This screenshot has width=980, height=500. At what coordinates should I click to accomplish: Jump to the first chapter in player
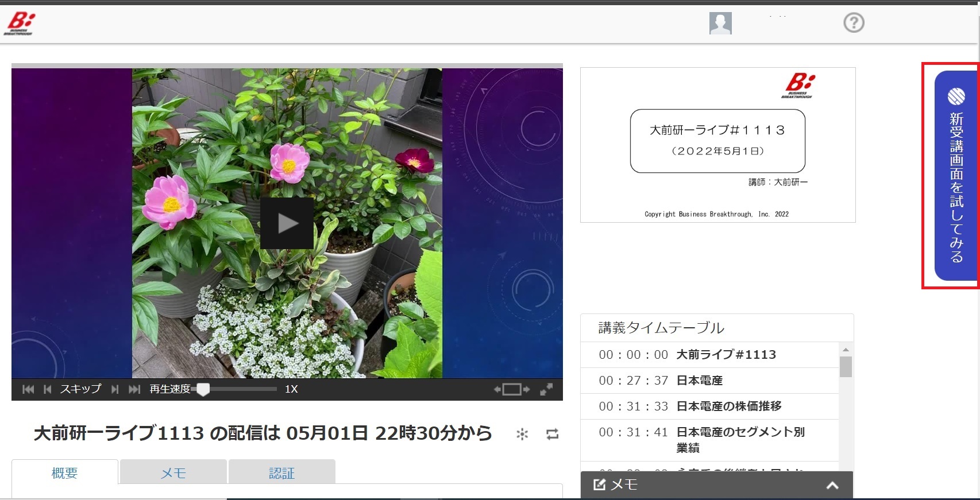point(28,389)
